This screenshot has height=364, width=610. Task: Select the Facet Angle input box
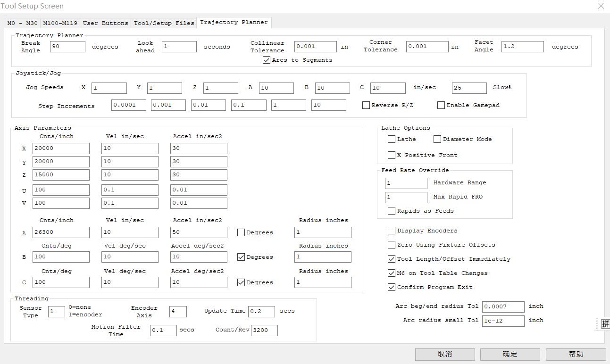click(x=522, y=47)
